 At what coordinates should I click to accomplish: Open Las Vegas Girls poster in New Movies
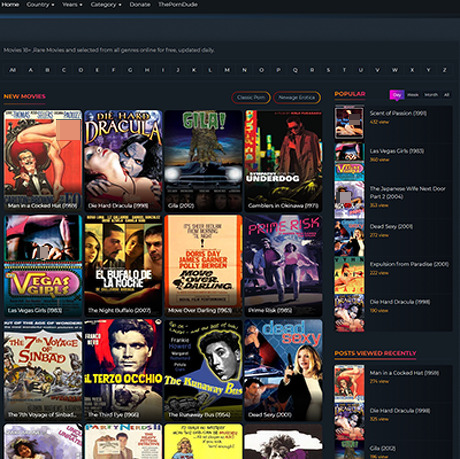(x=43, y=265)
